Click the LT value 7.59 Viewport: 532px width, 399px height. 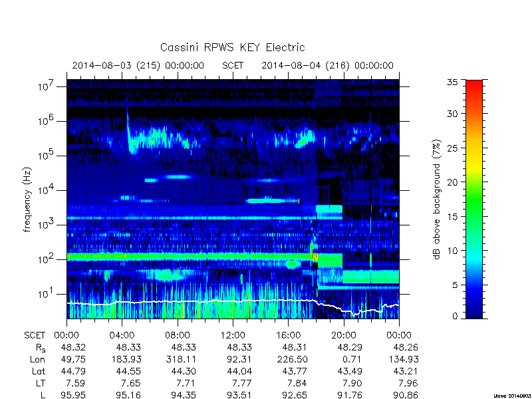point(75,384)
